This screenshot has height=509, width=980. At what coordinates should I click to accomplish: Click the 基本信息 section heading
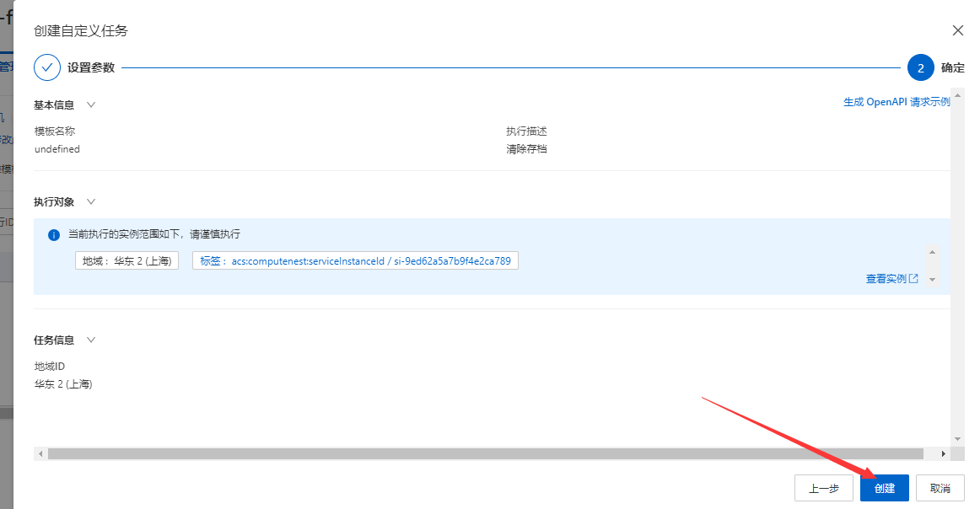pyautogui.click(x=54, y=105)
